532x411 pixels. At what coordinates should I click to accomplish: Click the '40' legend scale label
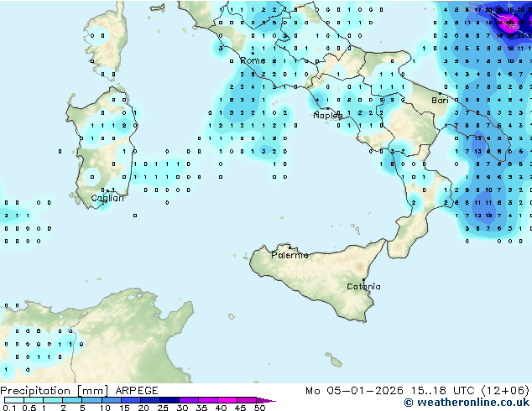[x=221, y=408]
